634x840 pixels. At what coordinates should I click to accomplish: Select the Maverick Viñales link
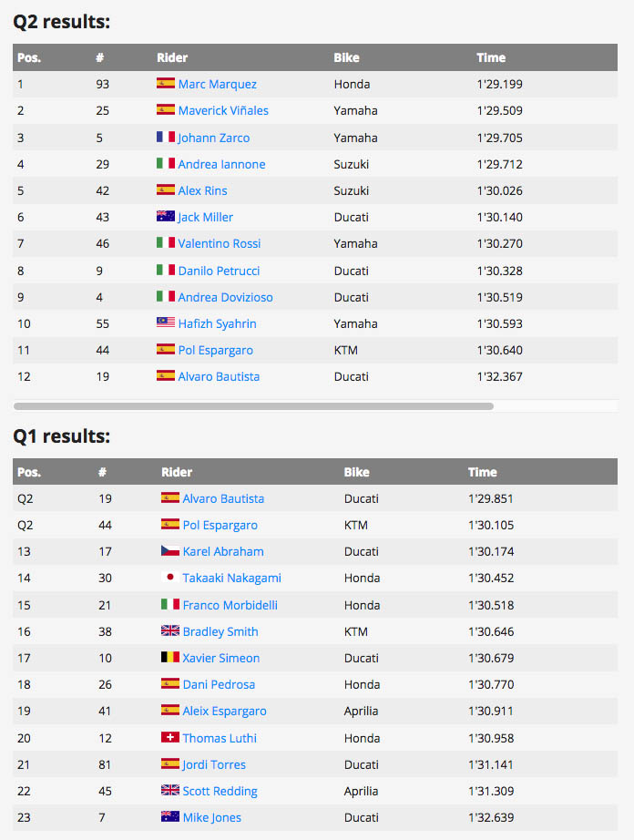click(x=223, y=110)
